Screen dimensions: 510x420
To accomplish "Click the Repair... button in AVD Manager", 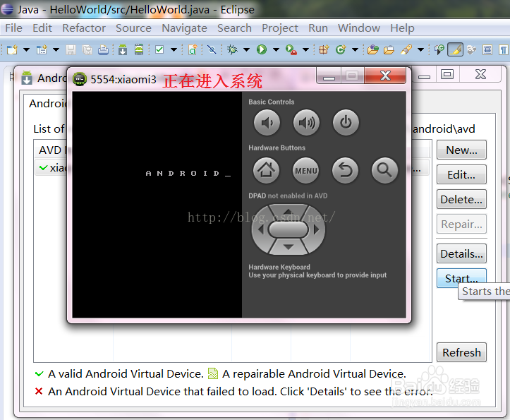I will tap(461, 224).
